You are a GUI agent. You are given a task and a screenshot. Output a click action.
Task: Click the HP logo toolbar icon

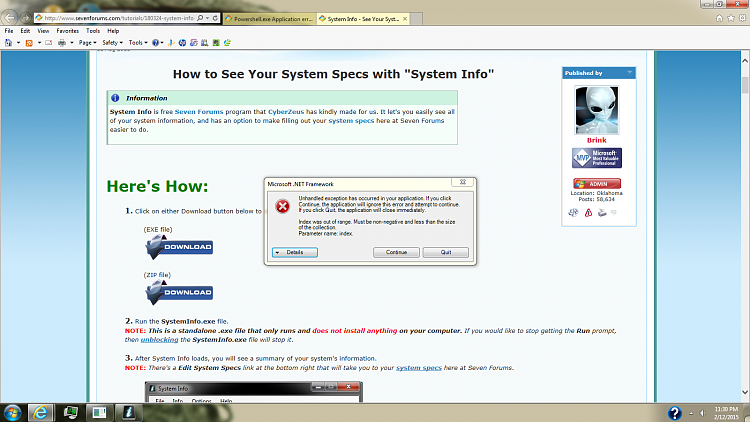pos(182,43)
